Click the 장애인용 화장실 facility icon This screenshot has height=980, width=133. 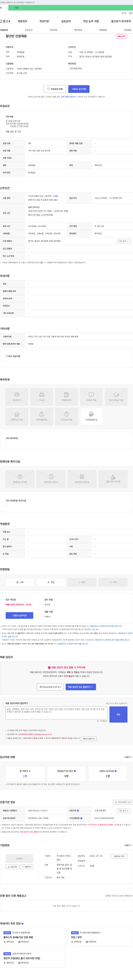coord(82,479)
